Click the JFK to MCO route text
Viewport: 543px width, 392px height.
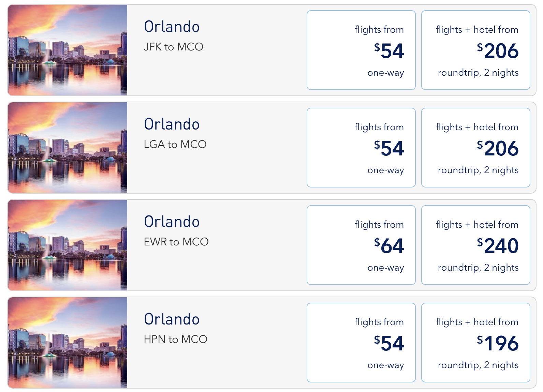click(173, 47)
